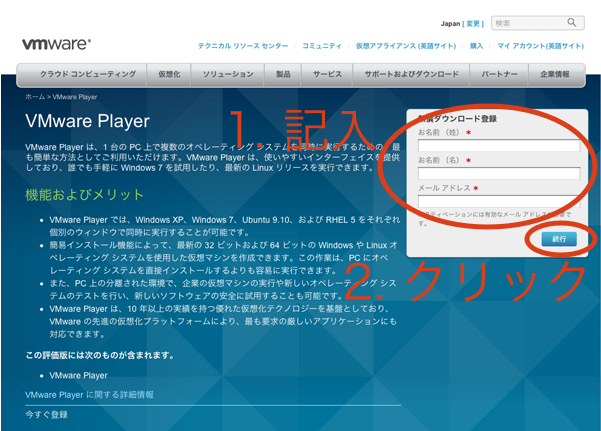Click the 続行 button
601x431 pixels.
[559, 239]
